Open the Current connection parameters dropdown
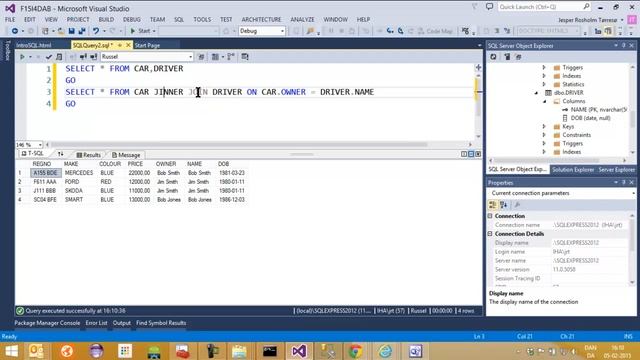The image size is (640, 360). (x=633, y=193)
